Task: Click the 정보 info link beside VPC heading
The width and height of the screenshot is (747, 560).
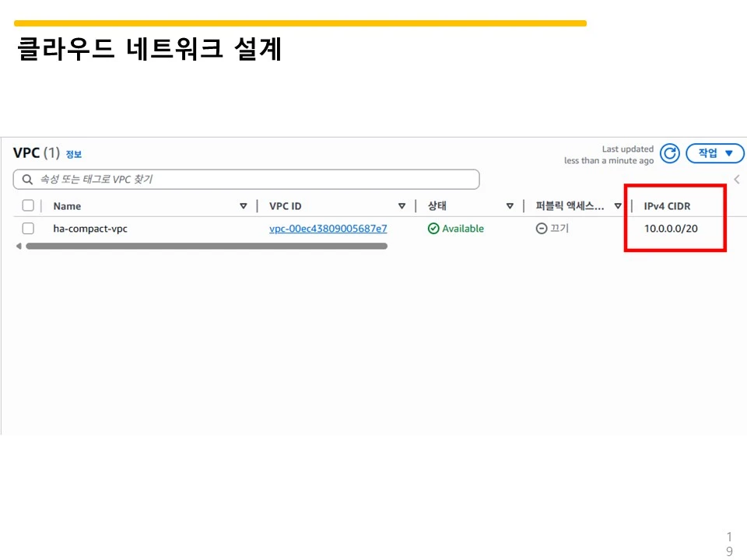Action: 74,154
